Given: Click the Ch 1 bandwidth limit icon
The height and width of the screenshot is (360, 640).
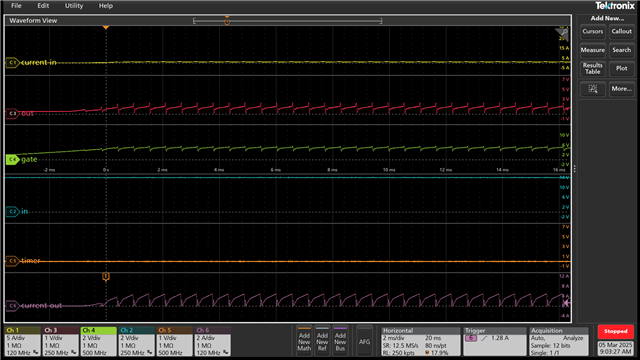Looking at the screenshot, I should (x=36, y=352).
